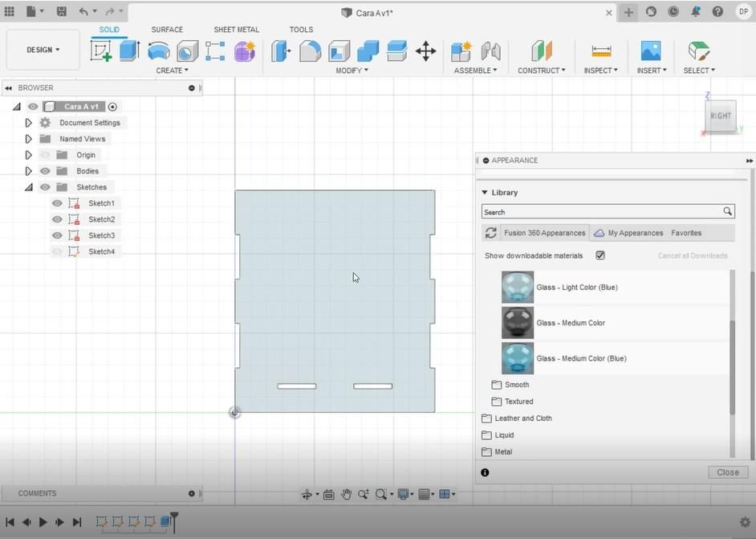Image resolution: width=756 pixels, height=539 pixels.
Task: Collapse the Sketches folder node
Action: click(x=29, y=187)
